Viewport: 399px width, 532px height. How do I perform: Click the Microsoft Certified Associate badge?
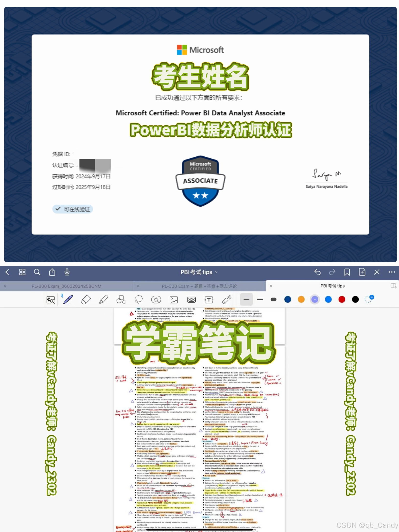click(200, 181)
